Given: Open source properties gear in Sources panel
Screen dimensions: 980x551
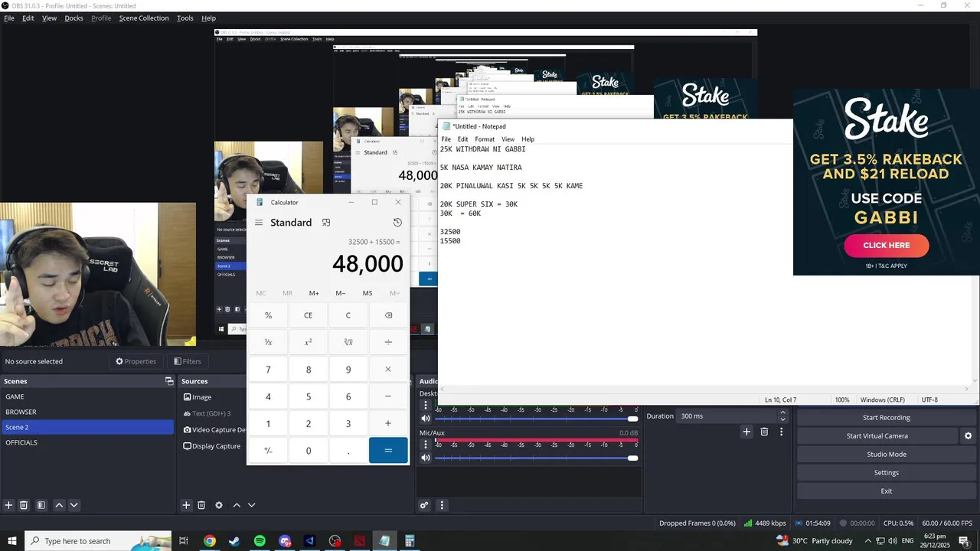Looking at the screenshot, I should coord(219,505).
